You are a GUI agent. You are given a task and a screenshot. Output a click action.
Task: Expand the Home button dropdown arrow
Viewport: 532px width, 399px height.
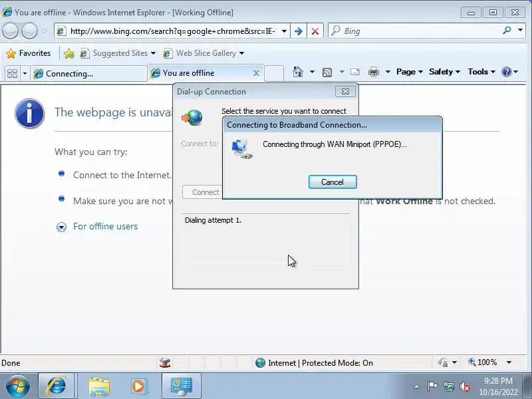[x=312, y=72]
